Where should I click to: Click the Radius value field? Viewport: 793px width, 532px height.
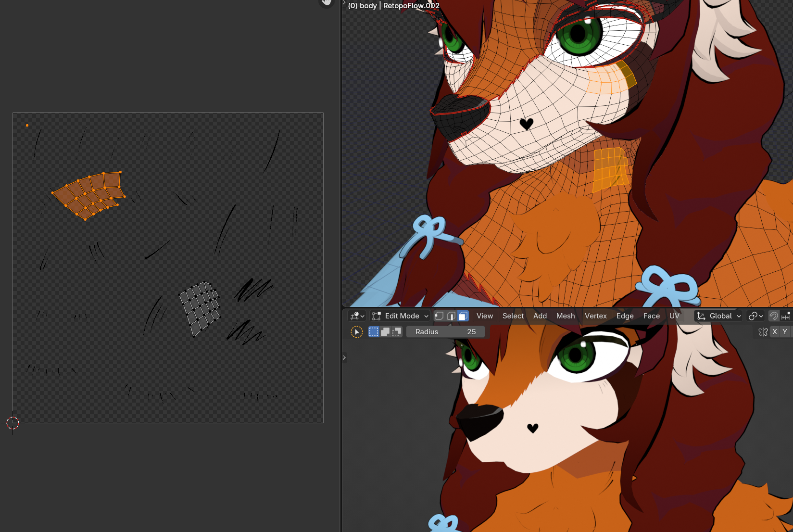coord(445,332)
